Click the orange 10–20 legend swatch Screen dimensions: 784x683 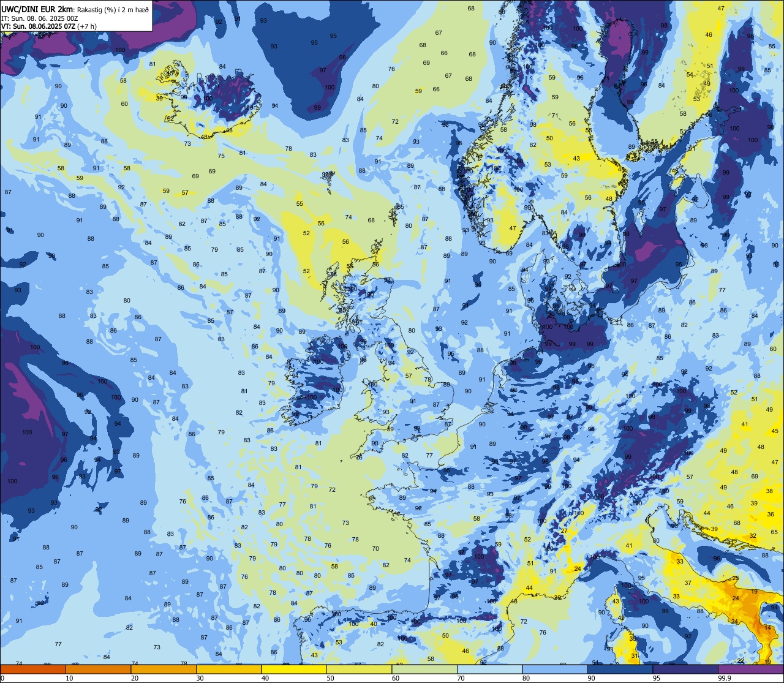(x=98, y=670)
